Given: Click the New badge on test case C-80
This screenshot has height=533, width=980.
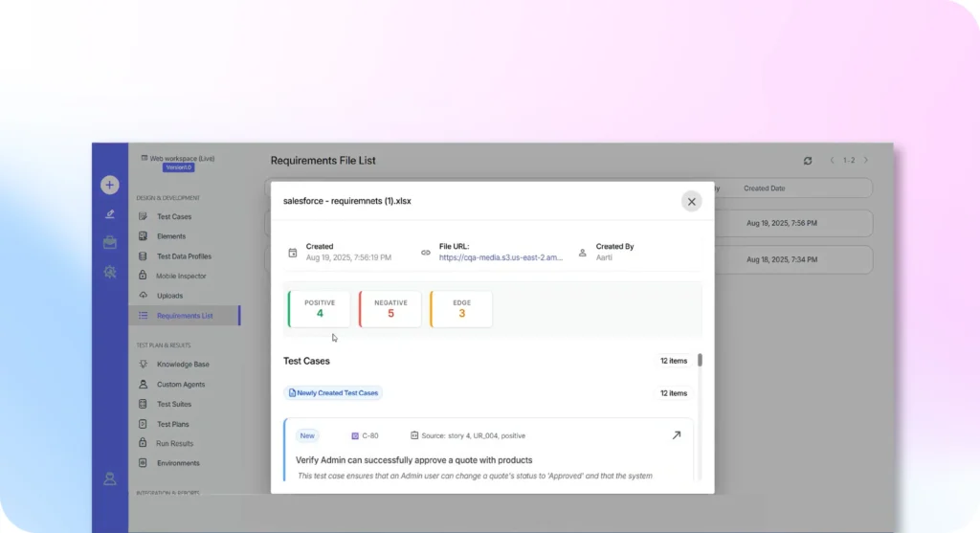Looking at the screenshot, I should pyautogui.click(x=307, y=436).
